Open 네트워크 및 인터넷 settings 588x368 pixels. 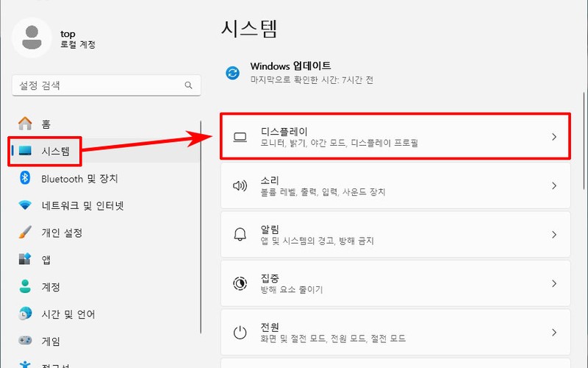coord(82,205)
